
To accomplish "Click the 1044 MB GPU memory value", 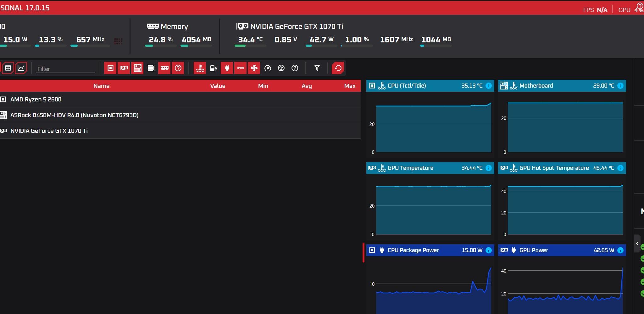I will coord(436,40).
